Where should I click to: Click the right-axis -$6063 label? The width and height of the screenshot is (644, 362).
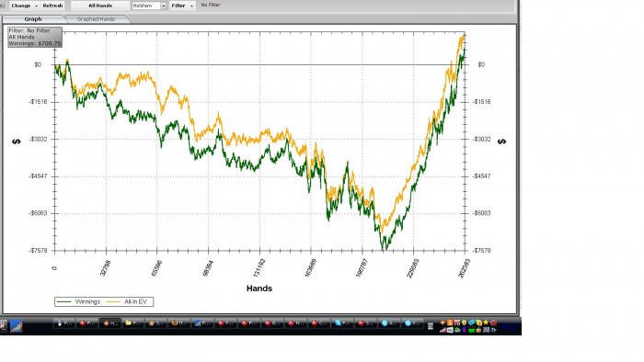point(481,213)
